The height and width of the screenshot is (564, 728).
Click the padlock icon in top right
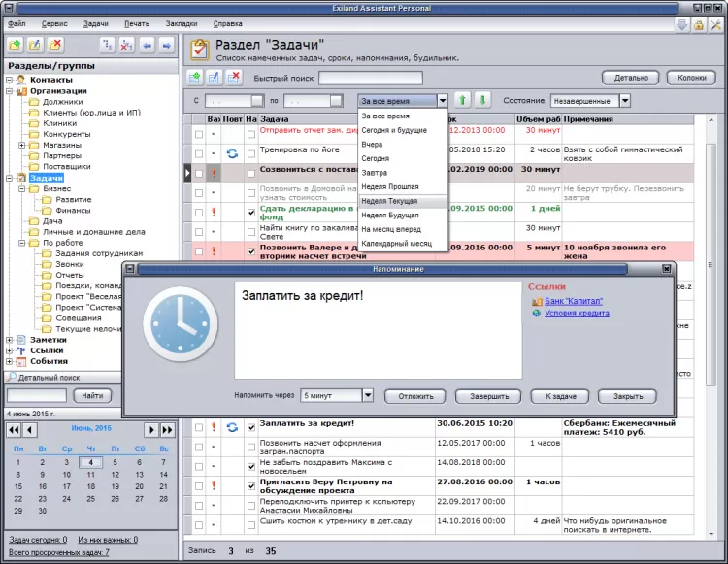pyautogui.click(x=699, y=25)
